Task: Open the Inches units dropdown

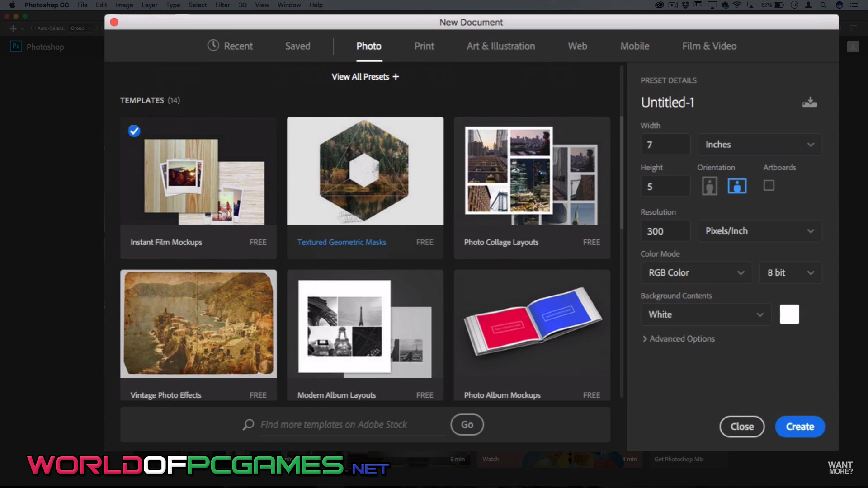Action: [x=759, y=145]
